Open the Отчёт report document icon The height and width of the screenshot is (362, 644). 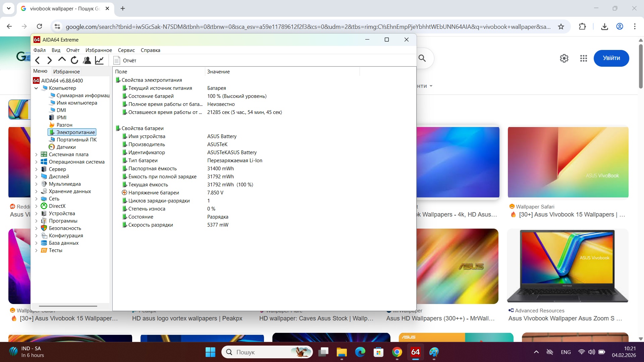pos(117,60)
